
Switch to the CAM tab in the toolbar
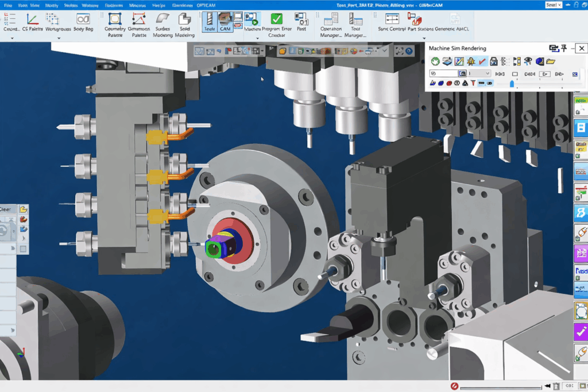(226, 23)
